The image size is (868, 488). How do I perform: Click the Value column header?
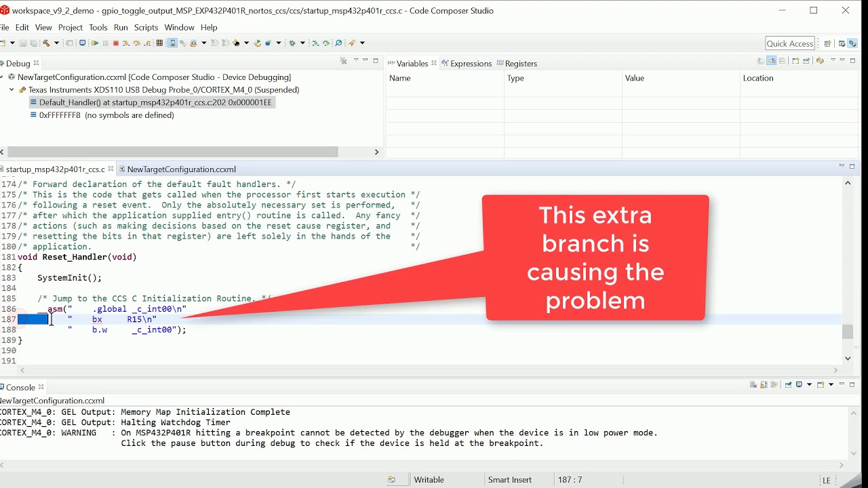[681, 78]
